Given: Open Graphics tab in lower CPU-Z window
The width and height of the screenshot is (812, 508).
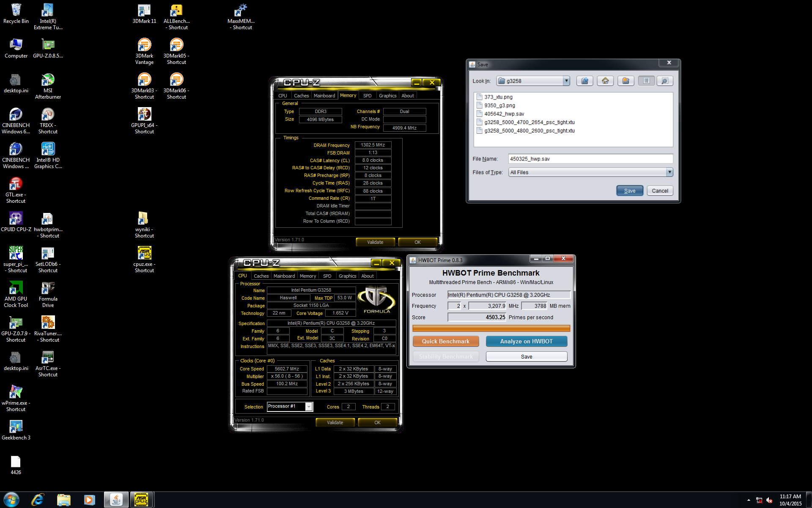Looking at the screenshot, I should tap(347, 276).
